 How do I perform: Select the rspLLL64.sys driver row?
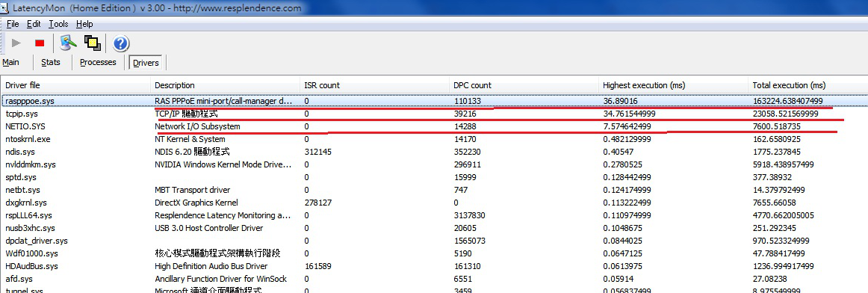pyautogui.click(x=434, y=215)
